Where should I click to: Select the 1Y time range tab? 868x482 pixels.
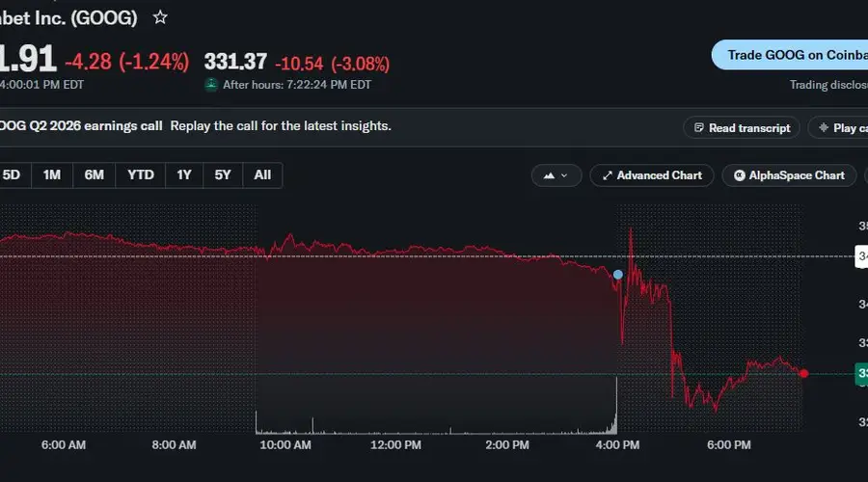click(184, 175)
